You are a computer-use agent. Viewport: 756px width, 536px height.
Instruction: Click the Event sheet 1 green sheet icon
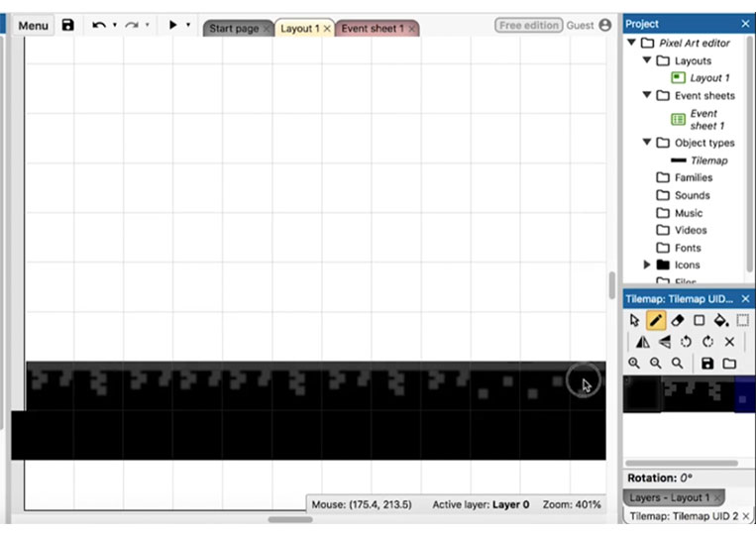(x=679, y=119)
